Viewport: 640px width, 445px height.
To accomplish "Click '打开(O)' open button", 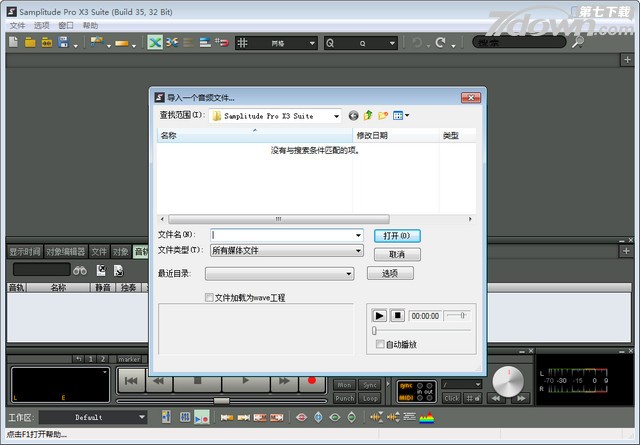I will click(397, 236).
